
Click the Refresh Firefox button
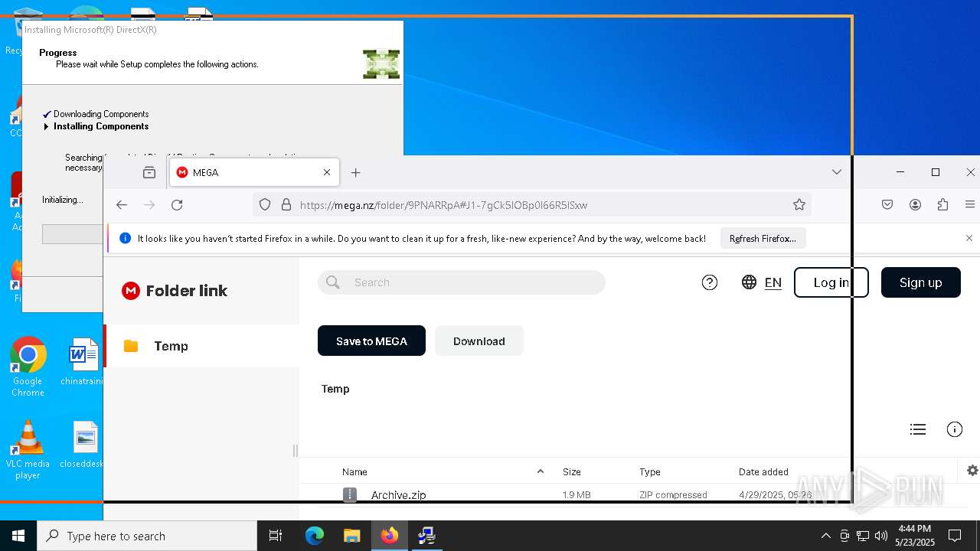763,239
